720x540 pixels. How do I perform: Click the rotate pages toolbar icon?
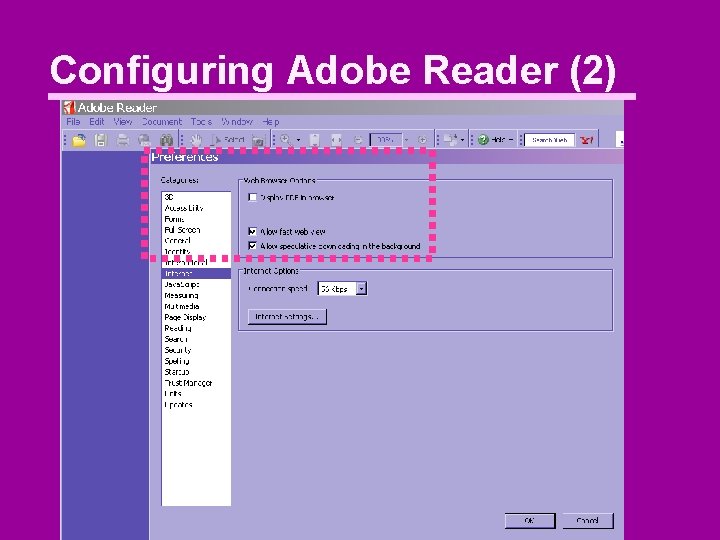pyautogui.click(x=451, y=140)
